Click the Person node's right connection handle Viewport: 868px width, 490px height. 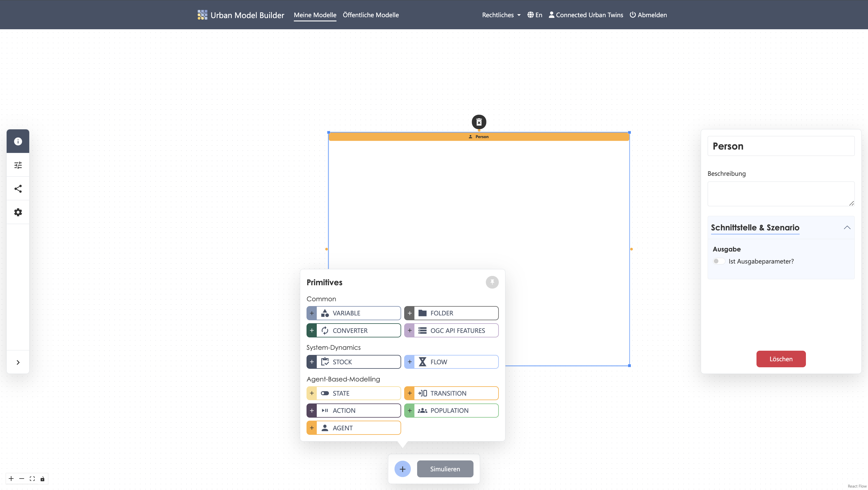click(x=631, y=249)
